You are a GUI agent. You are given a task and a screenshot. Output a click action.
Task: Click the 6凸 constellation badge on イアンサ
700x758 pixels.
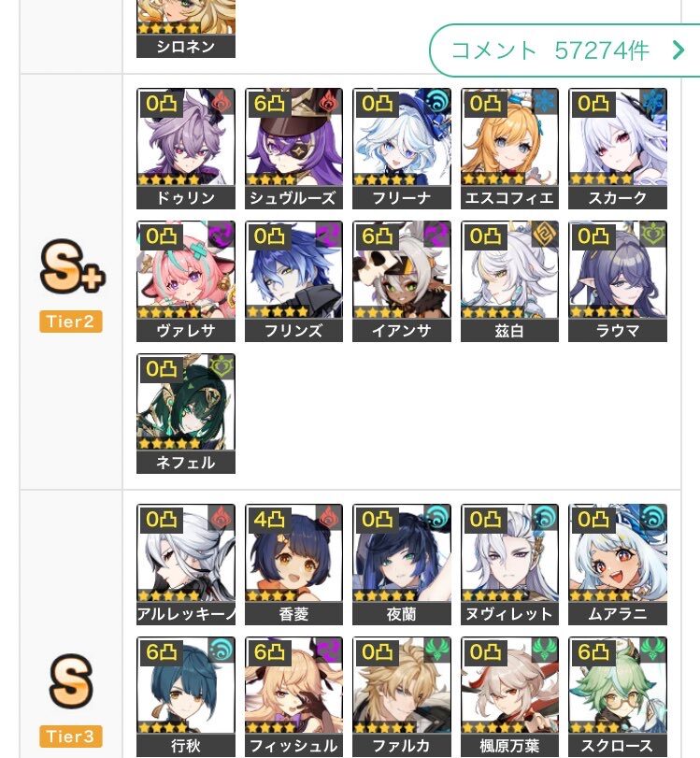(x=377, y=236)
